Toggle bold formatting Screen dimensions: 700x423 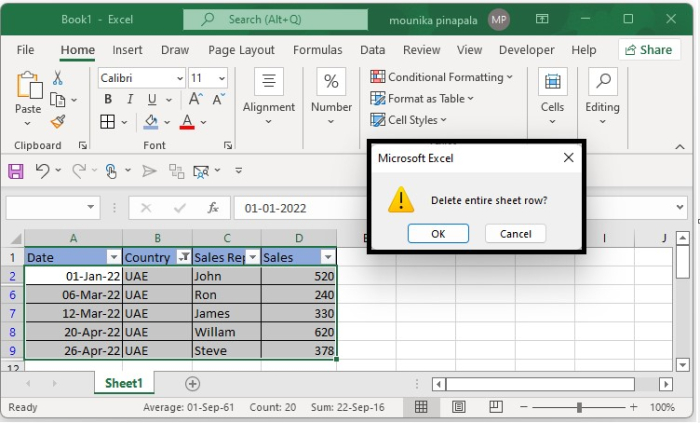[x=108, y=99]
